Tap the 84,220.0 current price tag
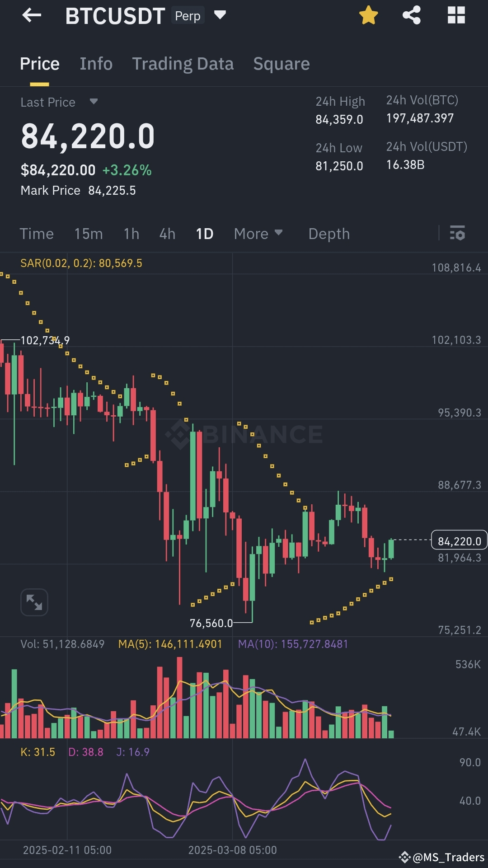The image size is (488, 868). point(458,540)
